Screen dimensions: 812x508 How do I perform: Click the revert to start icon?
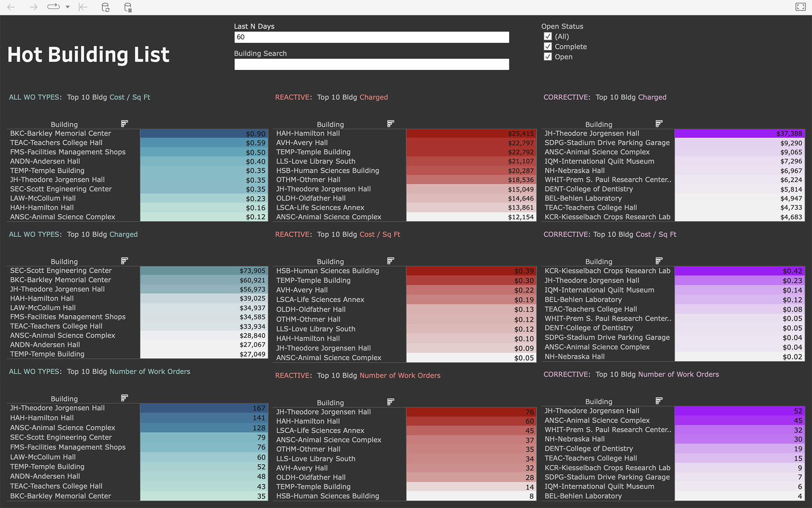[83, 7]
